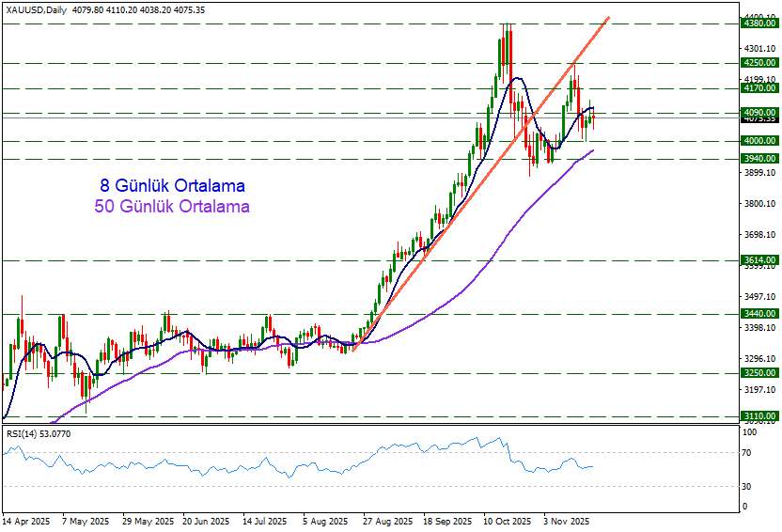
Task: Click the "8 Günlük Ortalama" legend text
Action: click(x=173, y=184)
